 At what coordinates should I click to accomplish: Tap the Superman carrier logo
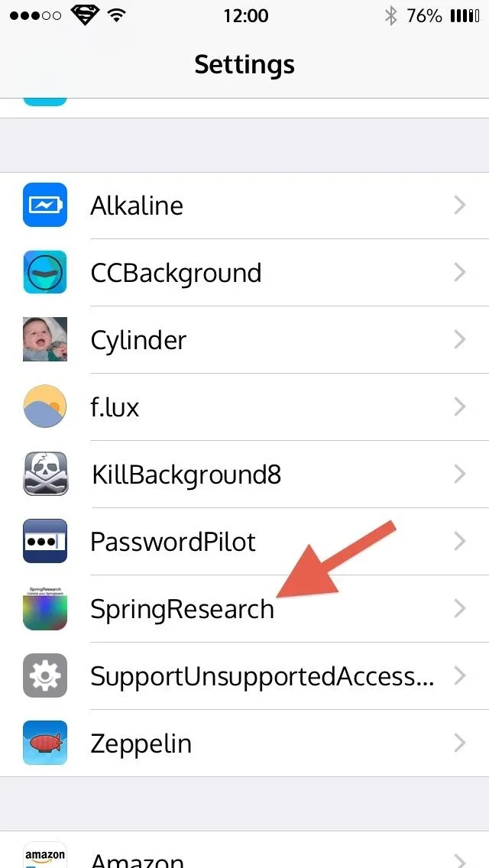coord(85,15)
